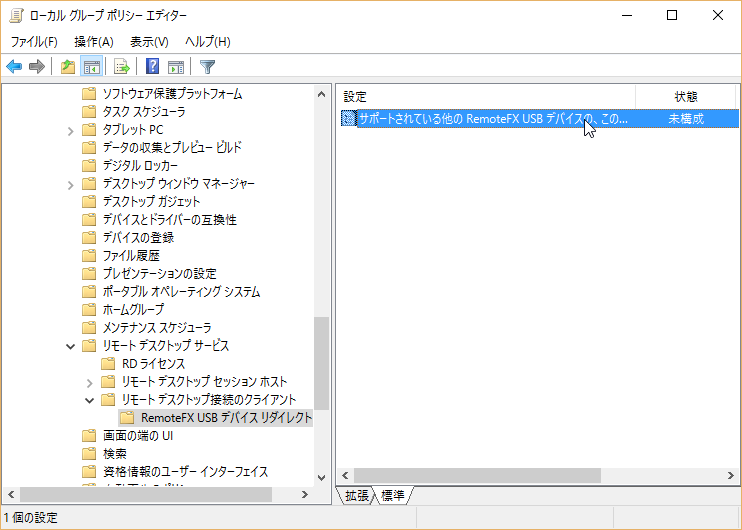Minimize the policy editor window
Viewport: 742px width, 530px height.
click(627, 15)
